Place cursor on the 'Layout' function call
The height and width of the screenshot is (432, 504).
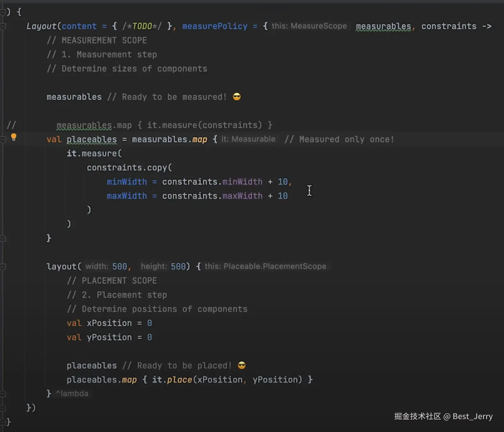click(42, 26)
